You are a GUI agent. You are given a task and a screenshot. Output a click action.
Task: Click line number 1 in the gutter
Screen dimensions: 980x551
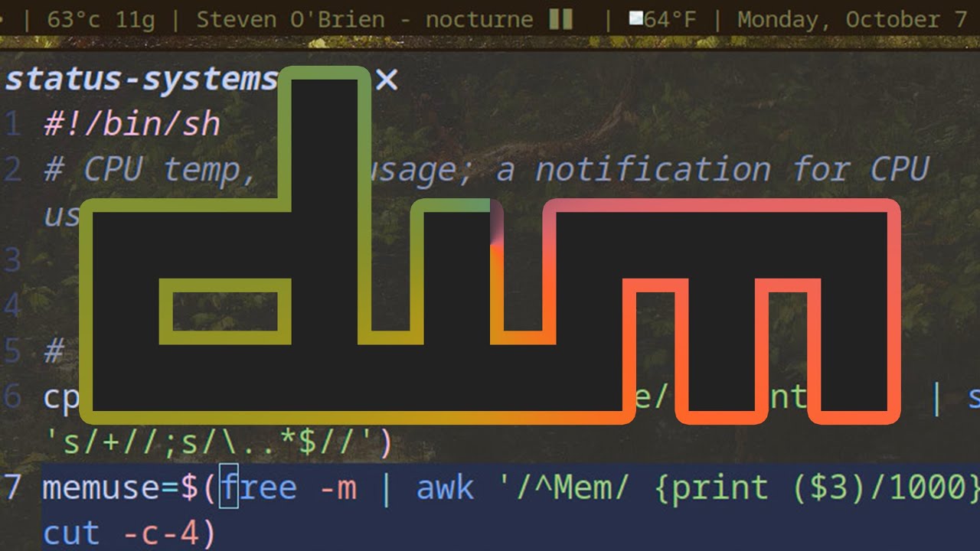pos(13,124)
